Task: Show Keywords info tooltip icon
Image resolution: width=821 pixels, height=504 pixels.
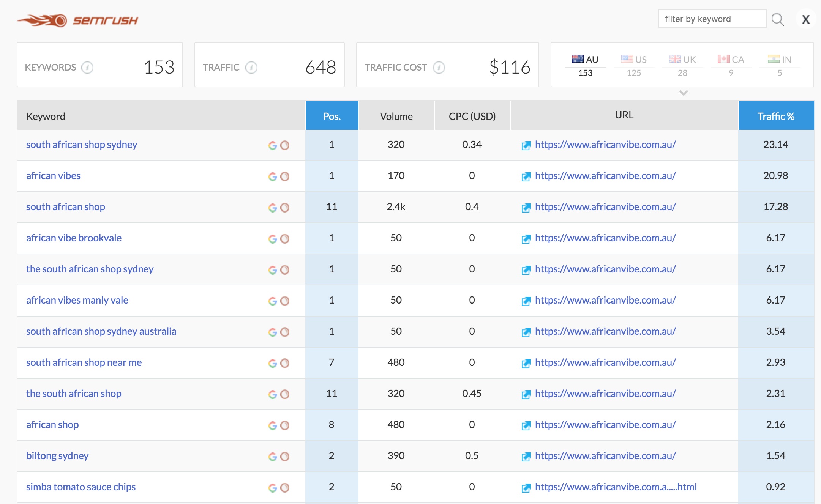Action: tap(87, 68)
